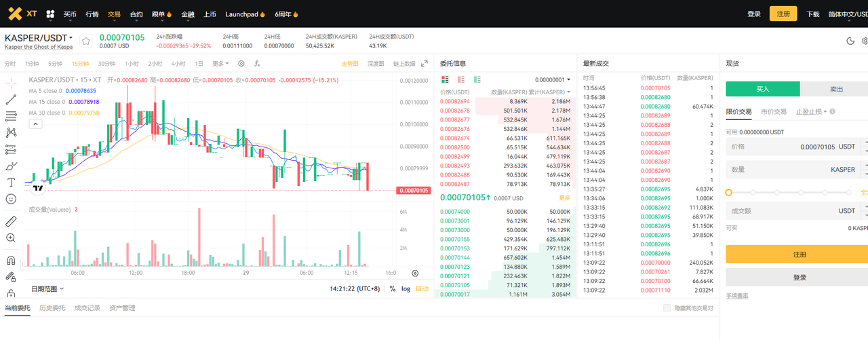Image resolution: width=868 pixels, height=340 pixels.
Task: Click the 价格 price input field
Action: pyautogui.click(x=793, y=147)
